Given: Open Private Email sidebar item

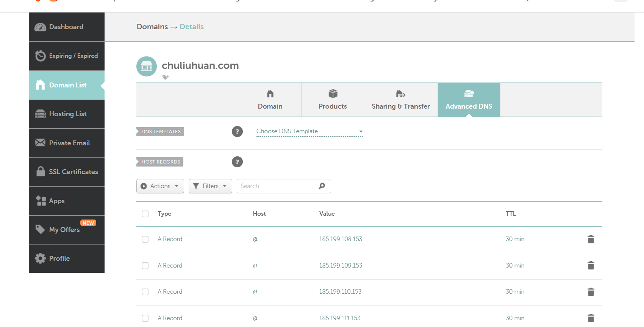Looking at the screenshot, I should tap(67, 143).
